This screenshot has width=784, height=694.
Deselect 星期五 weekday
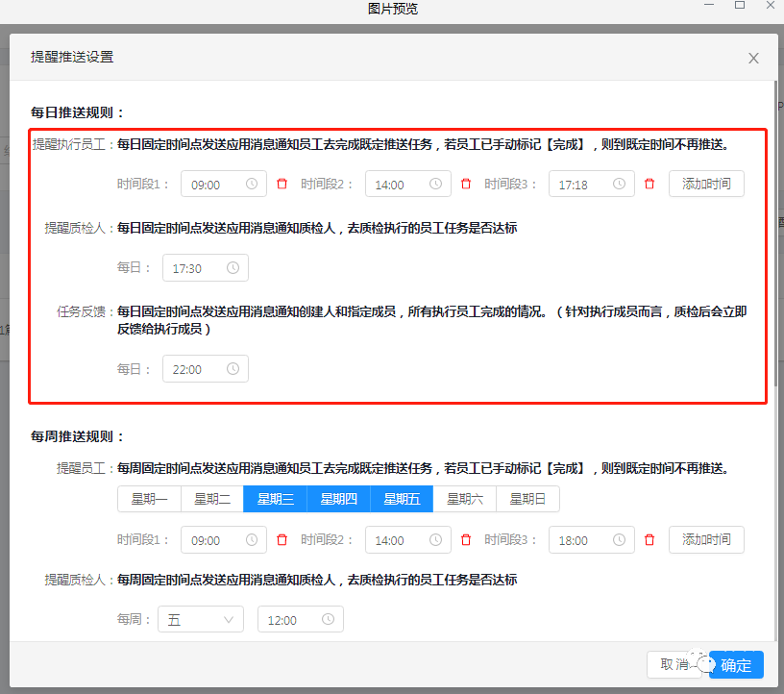coord(402,499)
